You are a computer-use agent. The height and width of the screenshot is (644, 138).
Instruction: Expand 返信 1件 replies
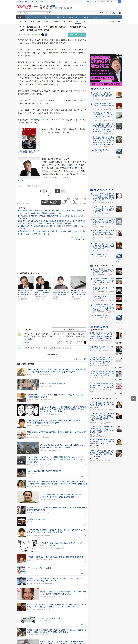tap(26, 343)
